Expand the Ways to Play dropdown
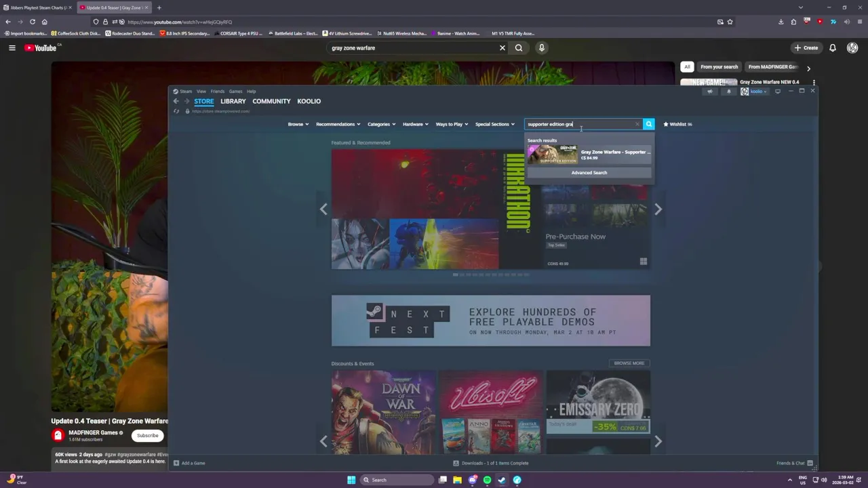 [x=452, y=124]
